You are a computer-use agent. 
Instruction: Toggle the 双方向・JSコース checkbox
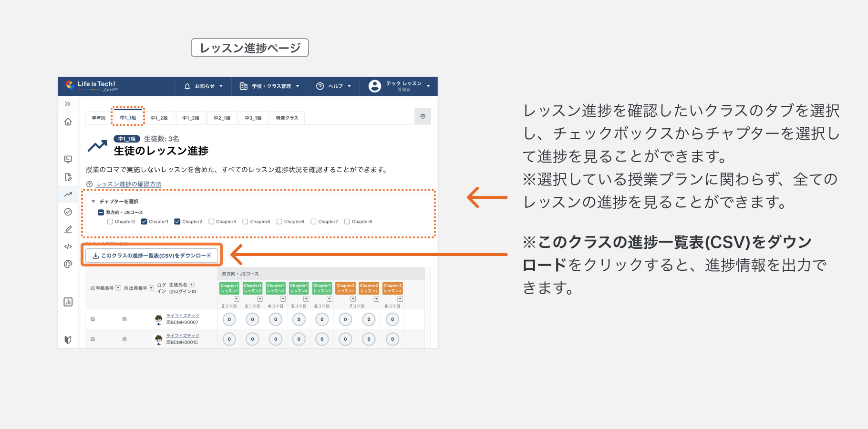click(x=100, y=212)
